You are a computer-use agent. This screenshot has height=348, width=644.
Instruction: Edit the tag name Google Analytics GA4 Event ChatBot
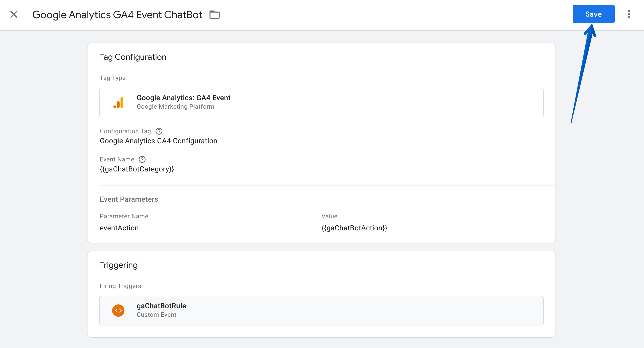(x=117, y=15)
